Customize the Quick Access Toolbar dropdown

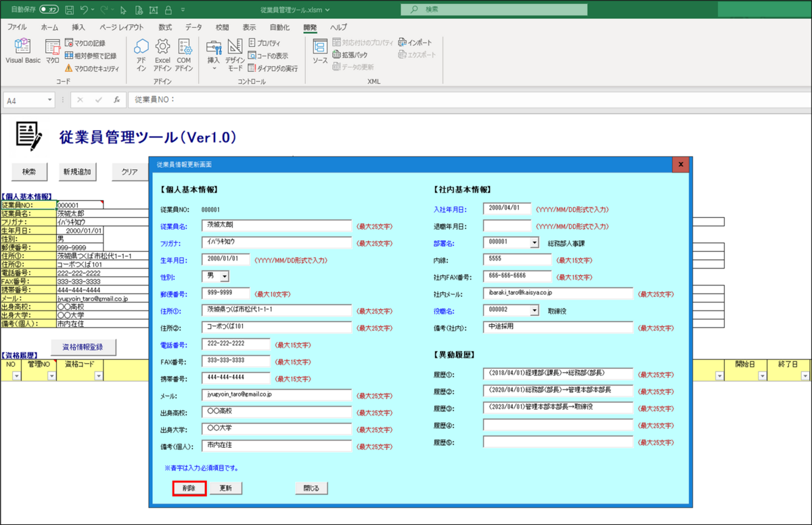[184, 10]
